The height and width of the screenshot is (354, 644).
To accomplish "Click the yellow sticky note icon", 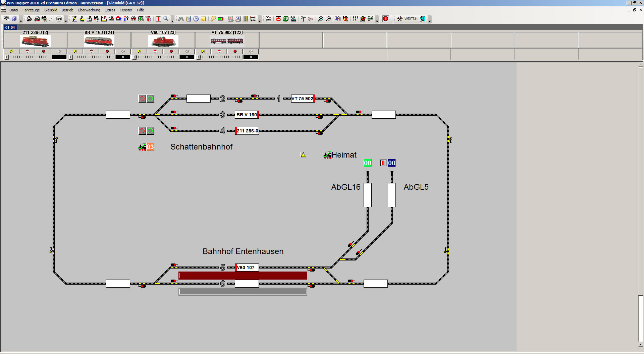I will [203, 19].
